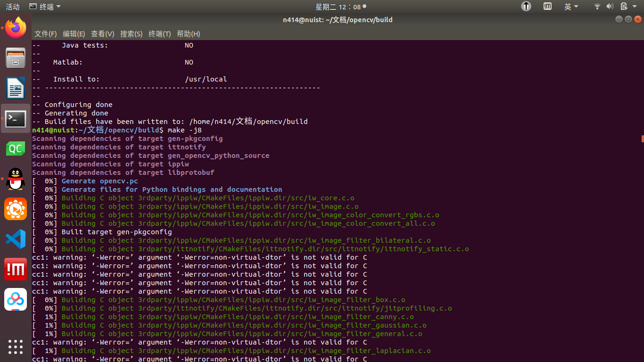Minimize the terminal window
The height and width of the screenshot is (362, 644).
[619, 19]
